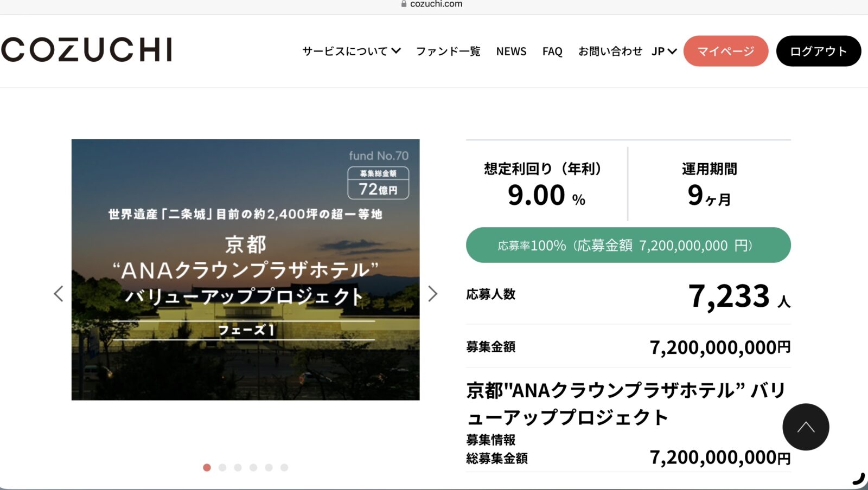Click the scroll-to-top circle button
868x490 pixels.
[806, 427]
